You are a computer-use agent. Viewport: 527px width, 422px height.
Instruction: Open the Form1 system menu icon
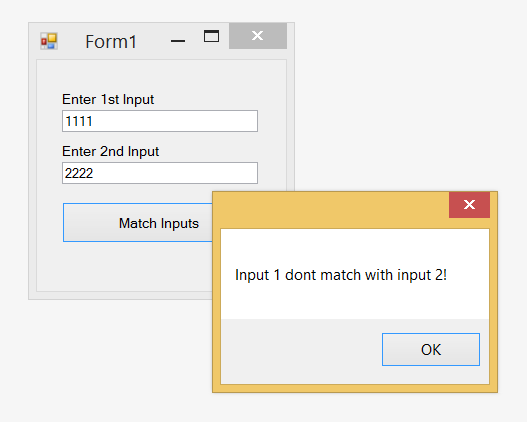click(x=49, y=41)
